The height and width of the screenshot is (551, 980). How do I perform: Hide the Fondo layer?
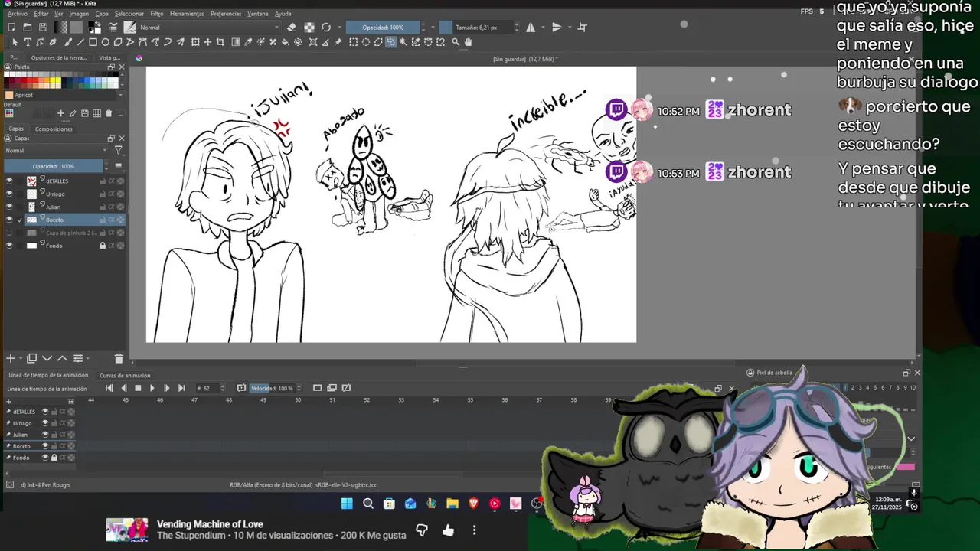point(9,246)
